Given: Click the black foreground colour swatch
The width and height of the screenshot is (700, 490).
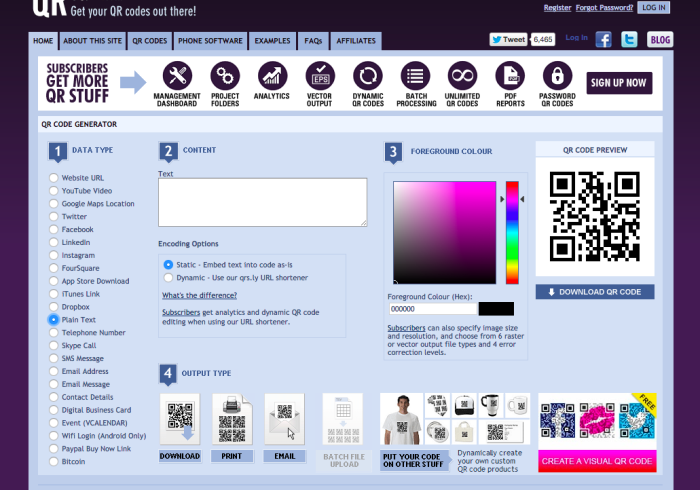Looking at the screenshot, I should click(496, 309).
